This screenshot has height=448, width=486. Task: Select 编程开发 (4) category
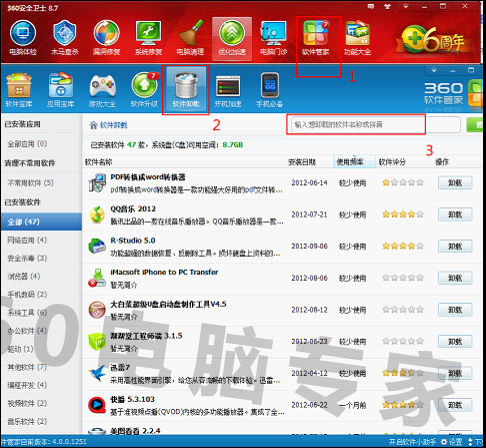click(x=27, y=385)
